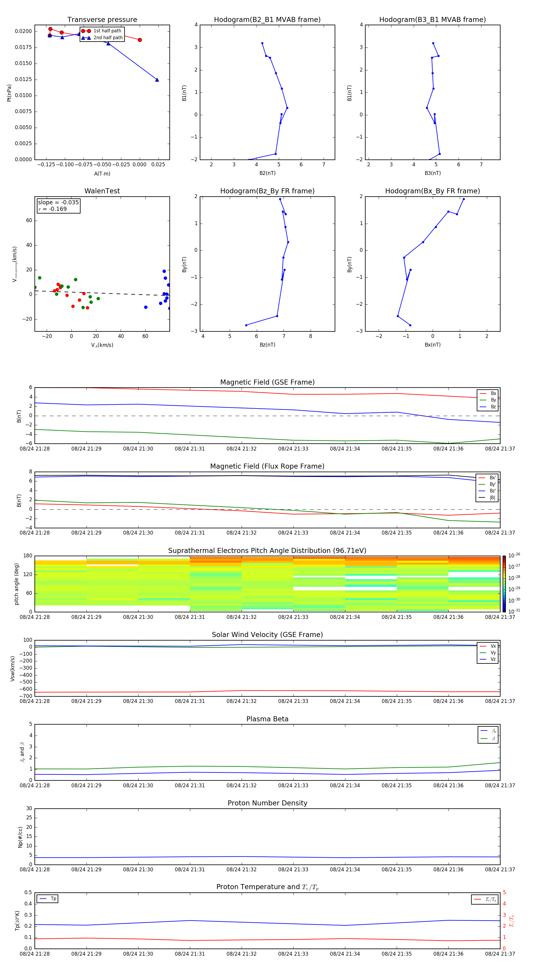The image size is (535, 980).
Task: Click the Vz legend entry in velocity panel
Action: point(488,659)
